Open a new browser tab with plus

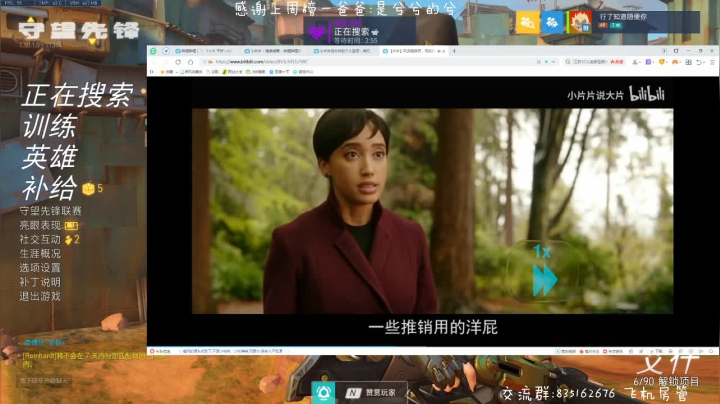coord(455,51)
